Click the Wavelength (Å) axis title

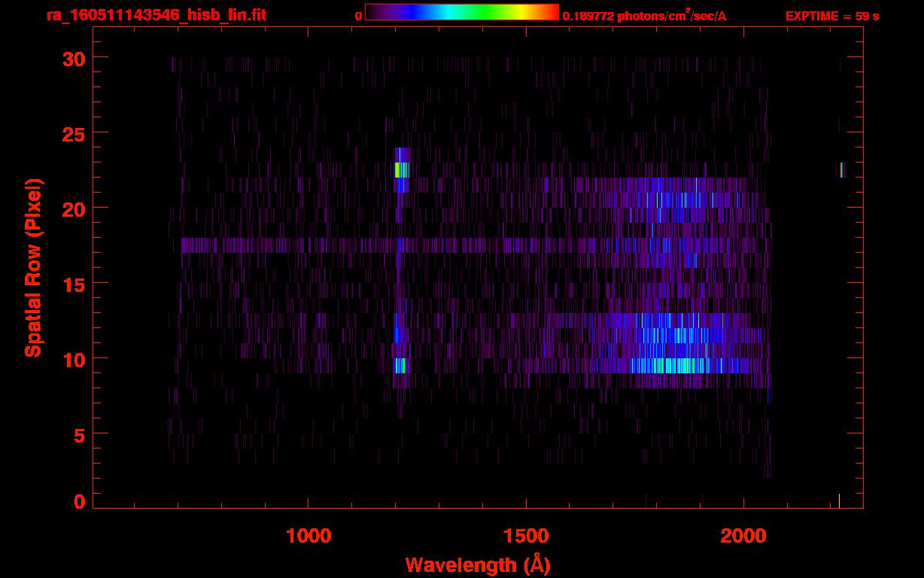pos(478,564)
